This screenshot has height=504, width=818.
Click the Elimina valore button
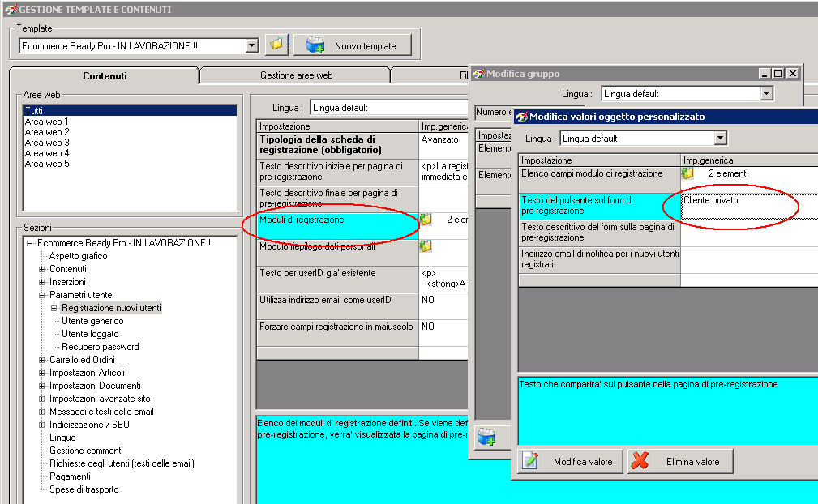[680, 461]
